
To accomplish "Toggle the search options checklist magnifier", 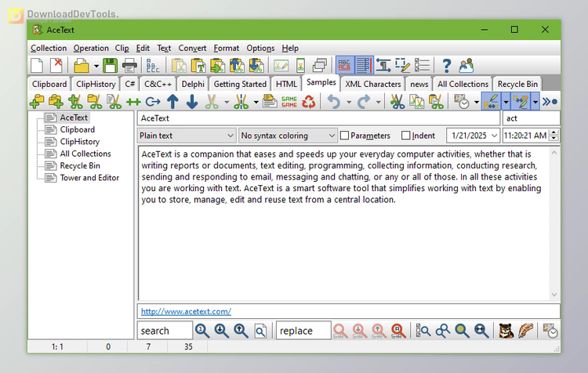I will click(423, 331).
